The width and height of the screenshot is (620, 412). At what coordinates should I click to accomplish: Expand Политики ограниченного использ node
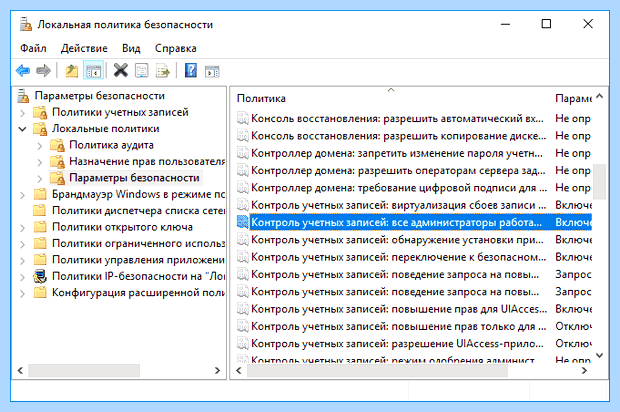coord(23,244)
